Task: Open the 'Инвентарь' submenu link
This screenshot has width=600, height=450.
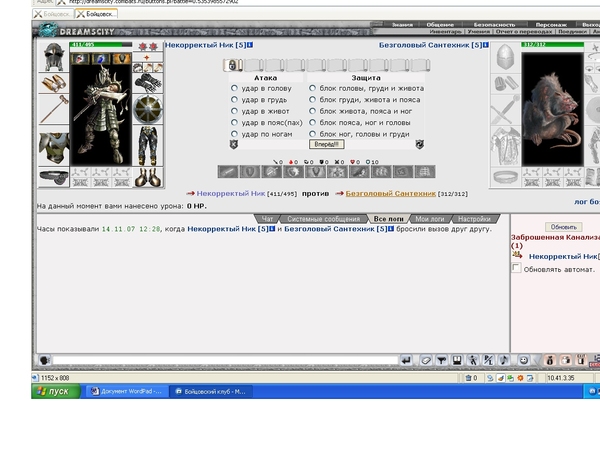Action: coord(445,31)
